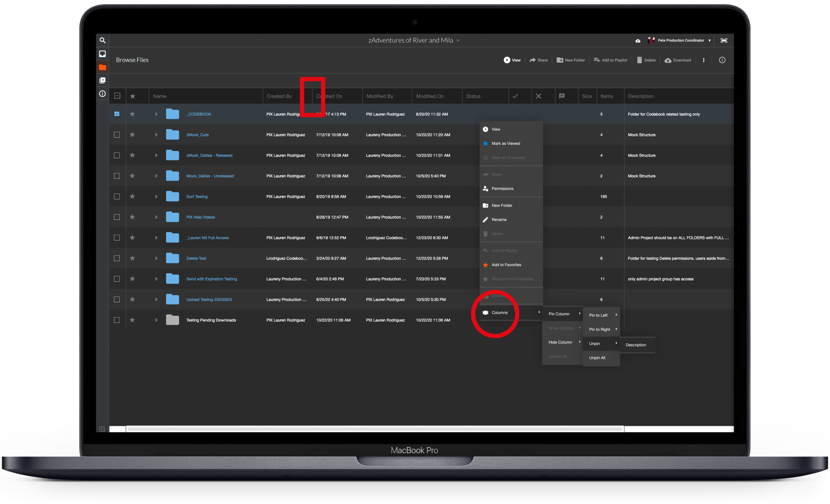The width and height of the screenshot is (830, 504).
Task: Sort by the Modified On column header
Action: (430, 96)
